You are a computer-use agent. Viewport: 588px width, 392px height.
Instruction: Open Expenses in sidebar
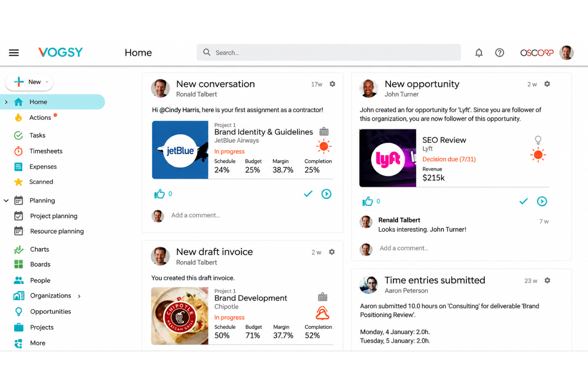click(x=43, y=167)
